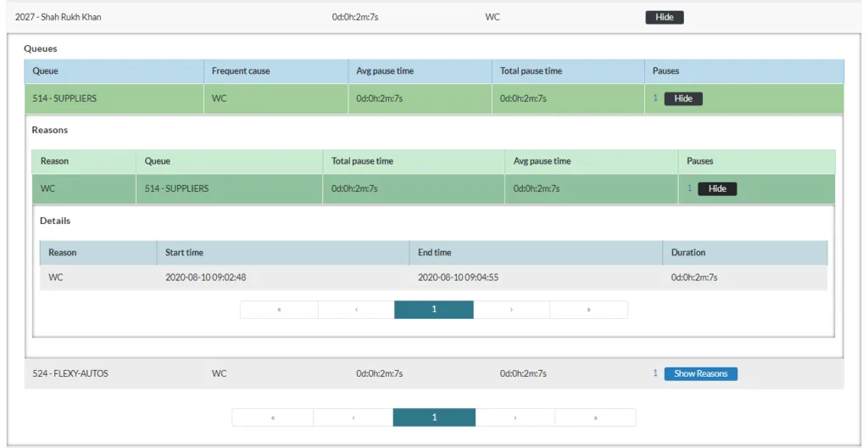Go to next page in Queues pagination
The width and height of the screenshot is (868, 448).
(x=515, y=417)
